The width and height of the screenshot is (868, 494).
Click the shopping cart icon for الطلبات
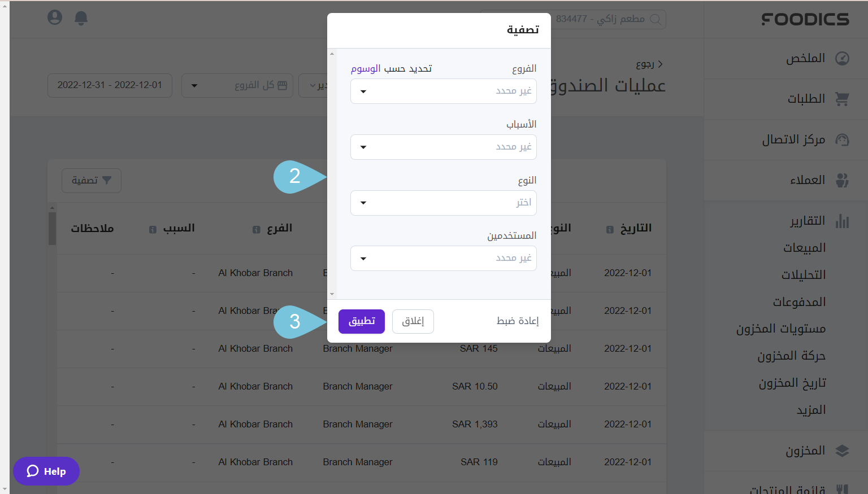pos(843,99)
